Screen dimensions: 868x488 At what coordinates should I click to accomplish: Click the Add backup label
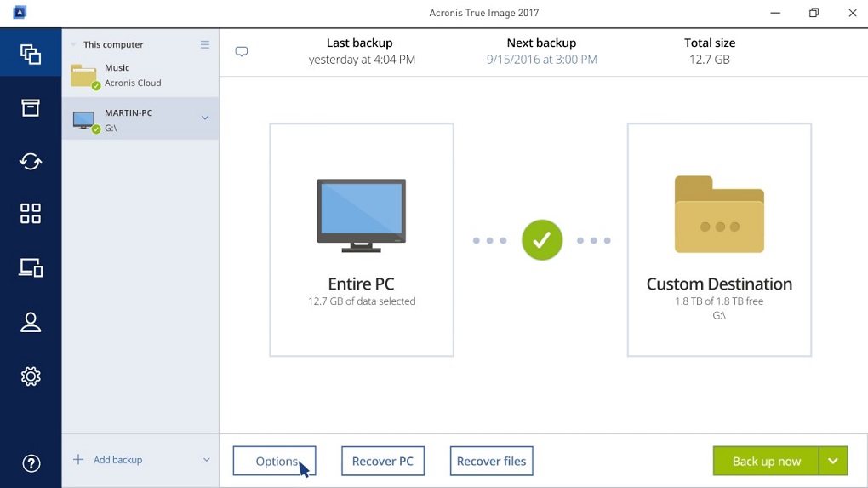(x=118, y=460)
